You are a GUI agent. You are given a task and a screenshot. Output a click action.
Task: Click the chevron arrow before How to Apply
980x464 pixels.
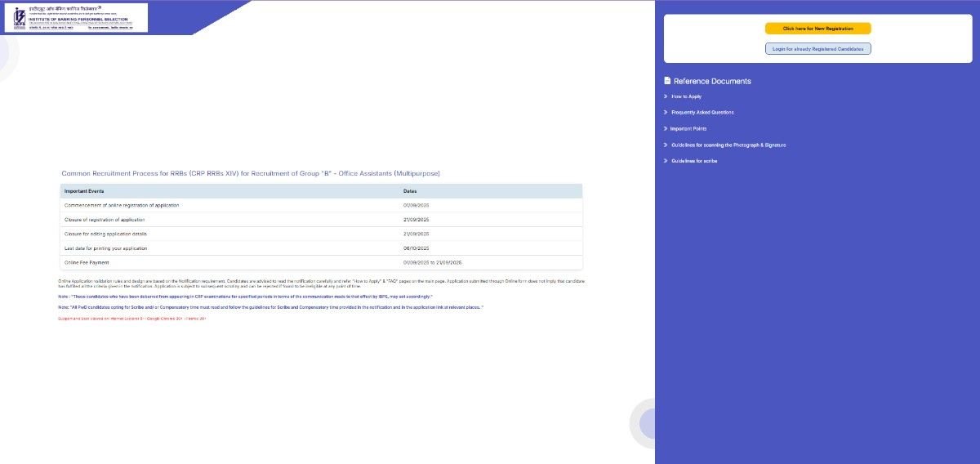[x=666, y=96]
